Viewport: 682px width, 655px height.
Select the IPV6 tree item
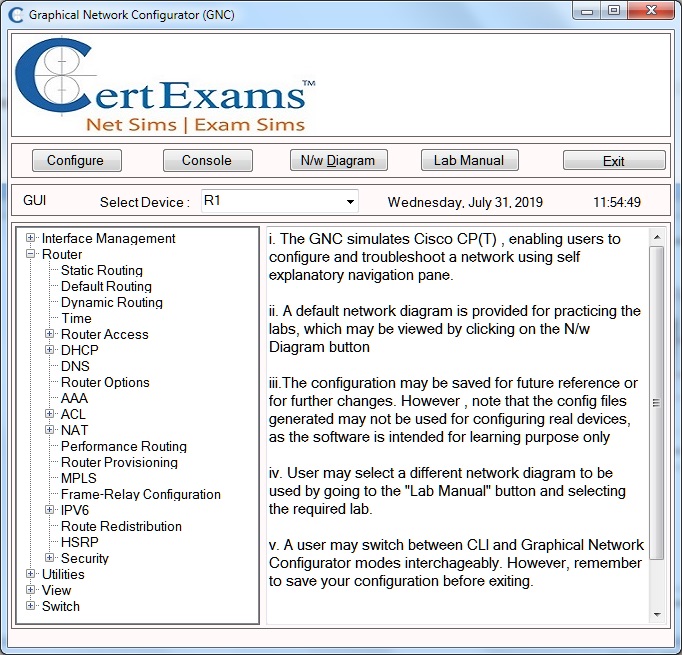(x=75, y=510)
